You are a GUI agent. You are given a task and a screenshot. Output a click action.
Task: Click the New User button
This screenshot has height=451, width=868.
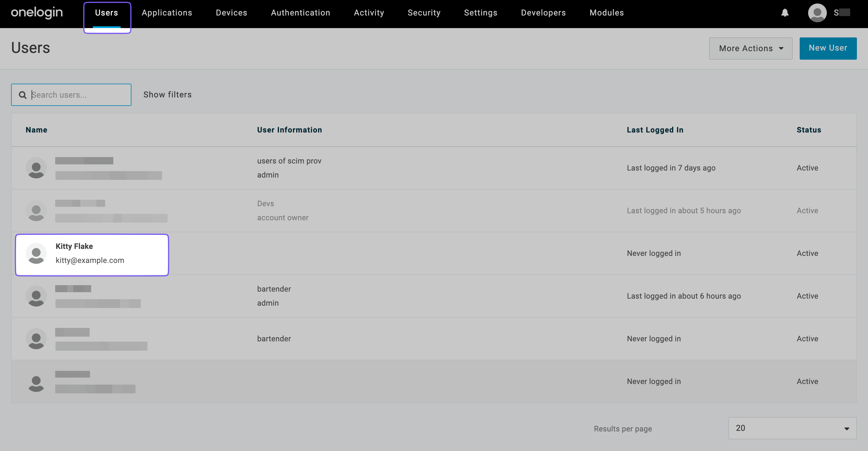pyautogui.click(x=828, y=48)
